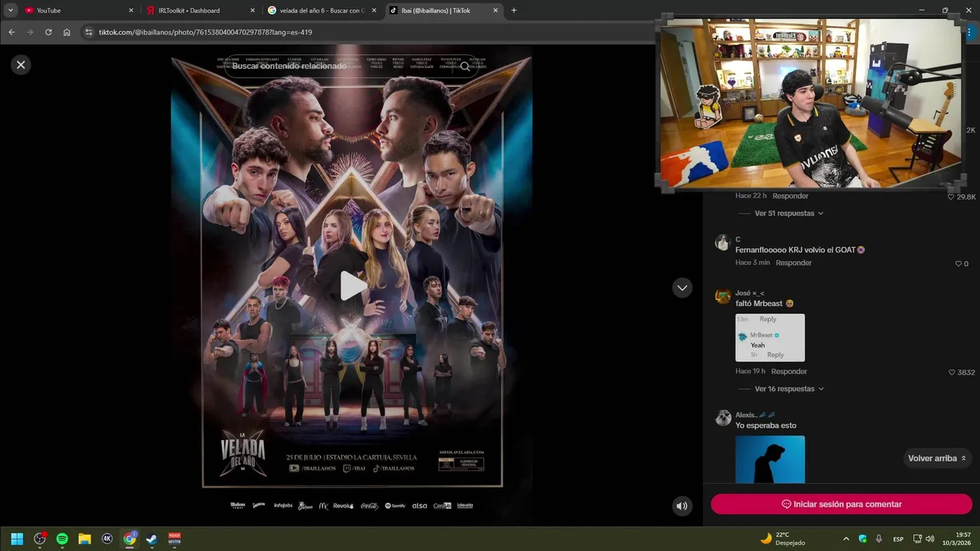
Task: Like the Fernanfloooo comment with 0 likes
Action: coord(958,263)
